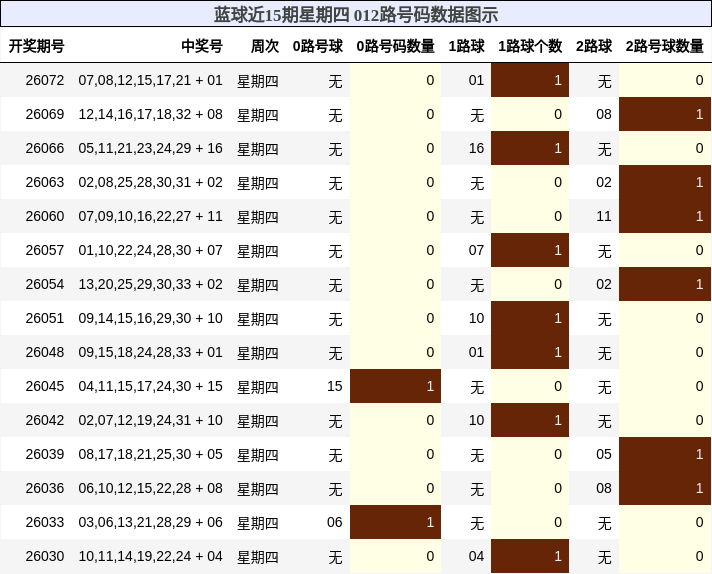The image size is (712, 574).
Task: Click 星期四 in row 26072
Action: (258, 81)
